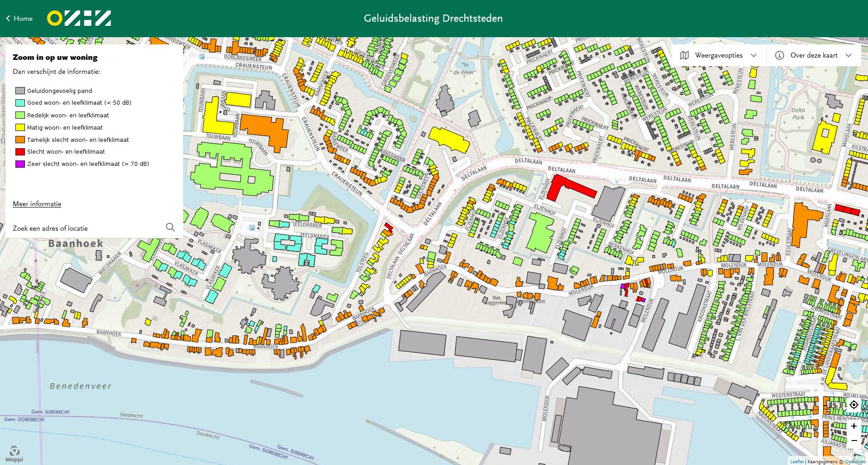The height and width of the screenshot is (465, 868).
Task: Click the OZHZ logo in header
Action: (79, 19)
